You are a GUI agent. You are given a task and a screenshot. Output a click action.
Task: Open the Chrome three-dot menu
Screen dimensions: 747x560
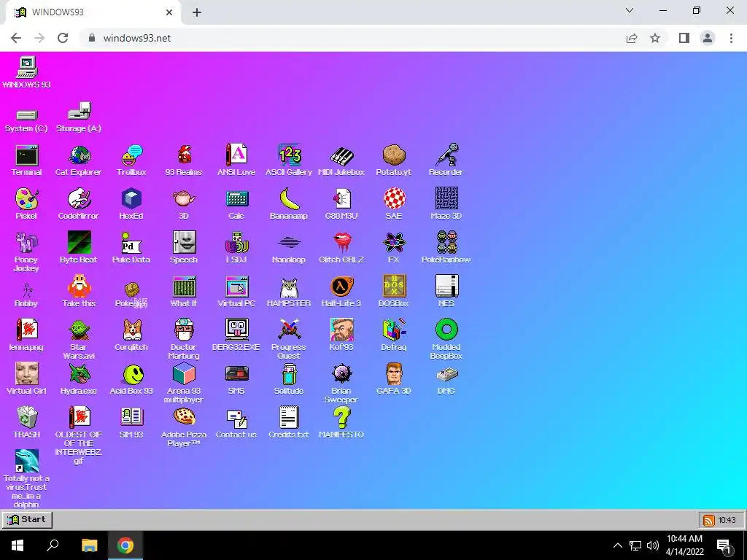(x=731, y=38)
